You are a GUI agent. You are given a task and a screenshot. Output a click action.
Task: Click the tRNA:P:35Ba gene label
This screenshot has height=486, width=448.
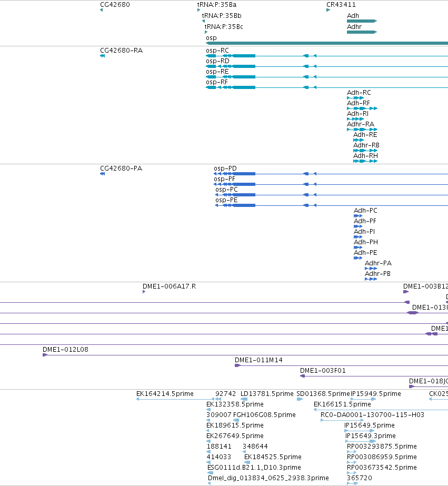pos(217,5)
